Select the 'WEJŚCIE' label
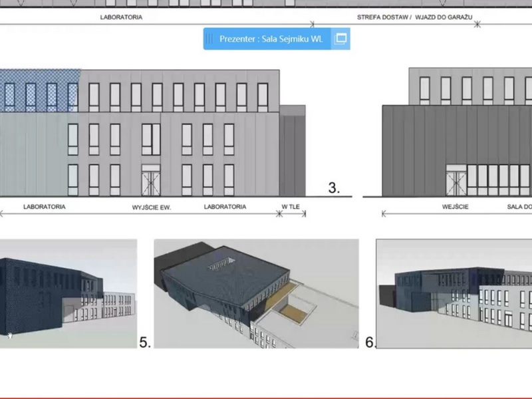532x399 pixels. click(x=455, y=206)
